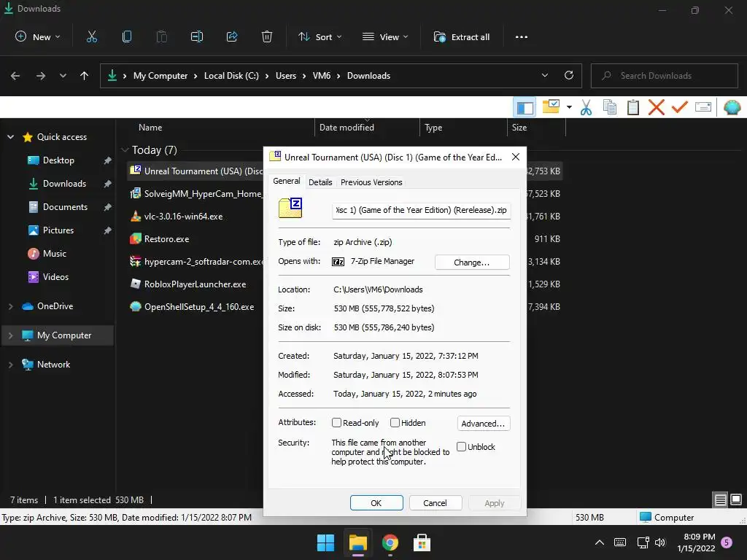Select Restoro.exe in the file list
747x560 pixels.
[x=166, y=239]
